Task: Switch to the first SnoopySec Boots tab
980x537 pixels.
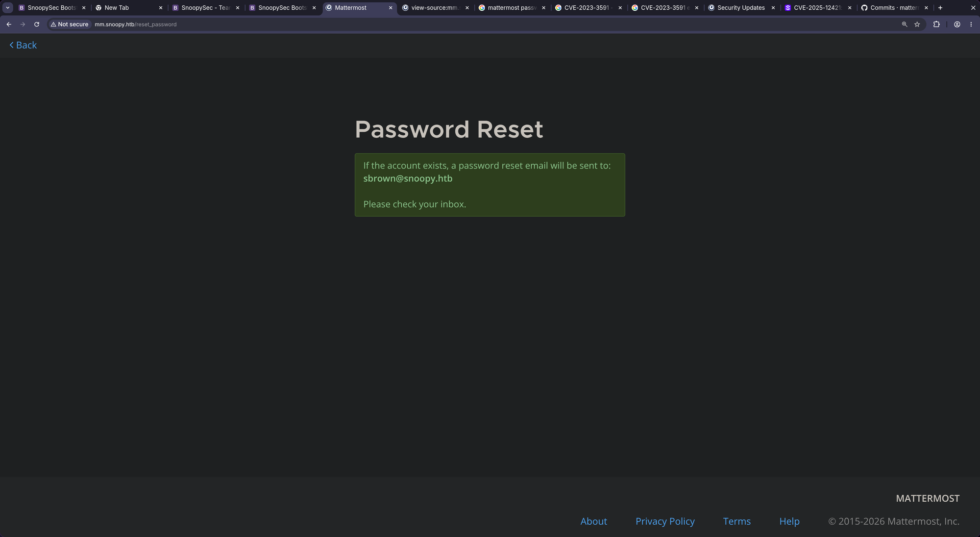Action: pos(51,8)
